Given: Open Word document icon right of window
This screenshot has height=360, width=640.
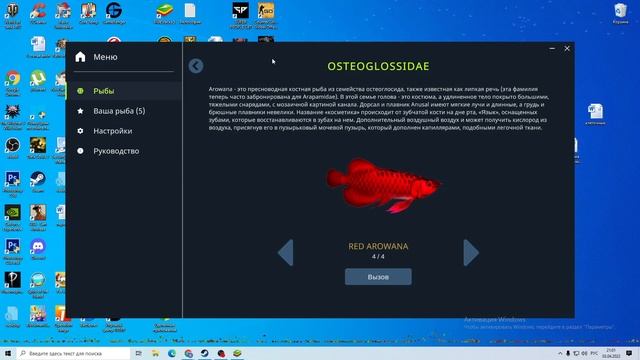Looking at the screenshot, I should pos(596,114).
